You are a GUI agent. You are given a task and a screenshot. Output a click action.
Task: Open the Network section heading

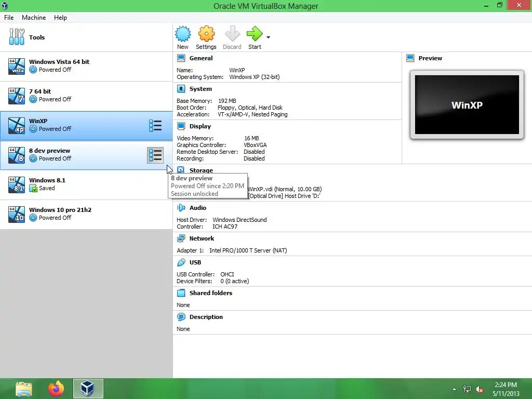click(x=202, y=238)
